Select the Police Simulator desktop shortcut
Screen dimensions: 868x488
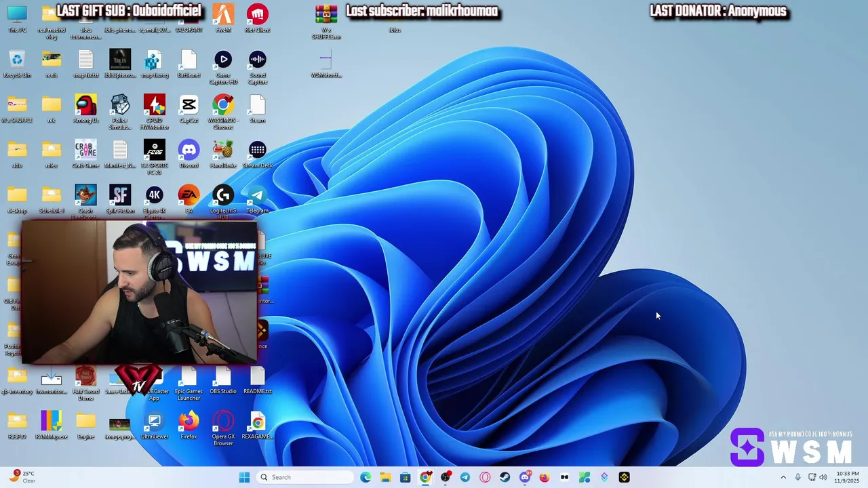point(120,112)
